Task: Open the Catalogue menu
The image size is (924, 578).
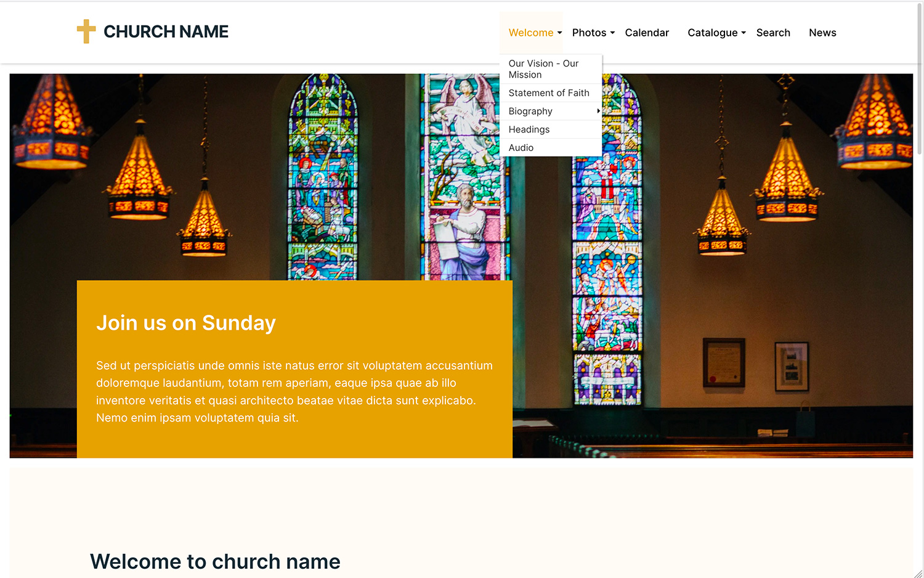Action: (712, 33)
